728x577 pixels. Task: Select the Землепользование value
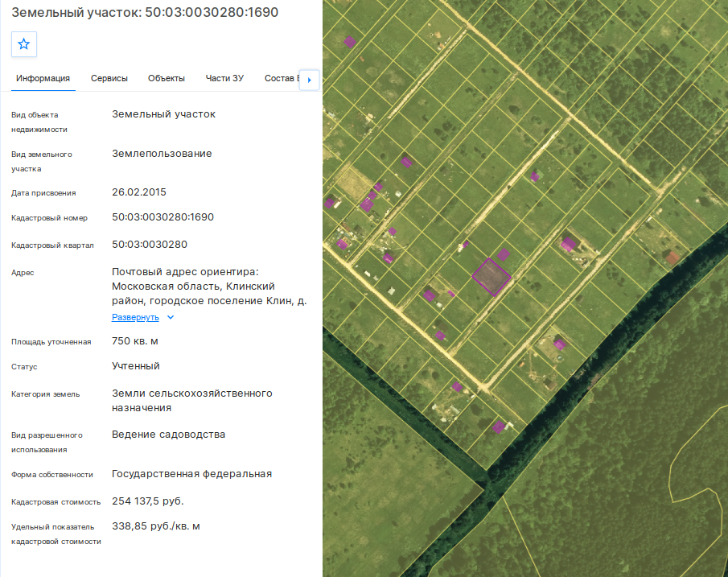pos(162,154)
